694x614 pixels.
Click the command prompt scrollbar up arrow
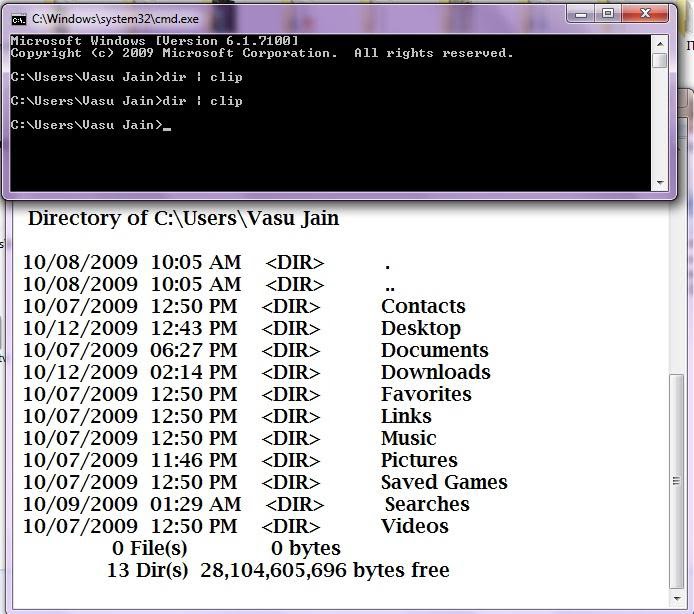click(660, 44)
